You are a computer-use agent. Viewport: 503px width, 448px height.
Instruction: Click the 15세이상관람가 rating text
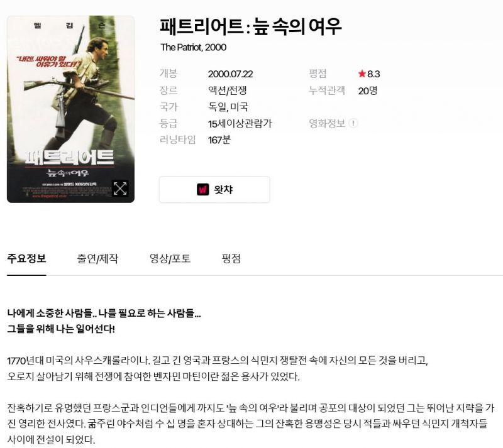tap(240, 123)
